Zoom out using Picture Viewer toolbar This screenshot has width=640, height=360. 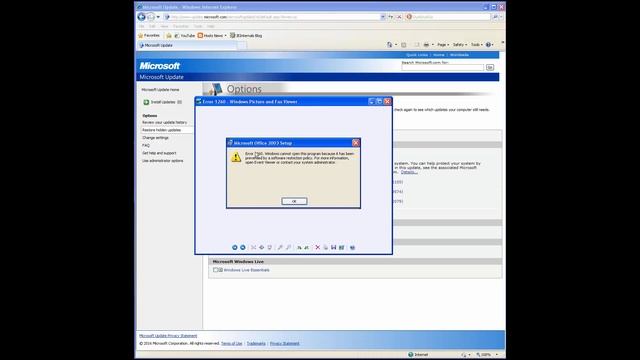289,247
